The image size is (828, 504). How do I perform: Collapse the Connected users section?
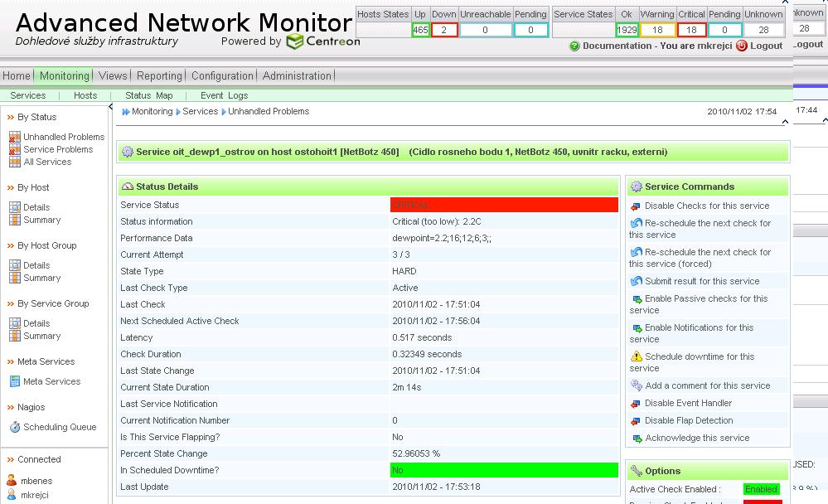(x=11, y=460)
